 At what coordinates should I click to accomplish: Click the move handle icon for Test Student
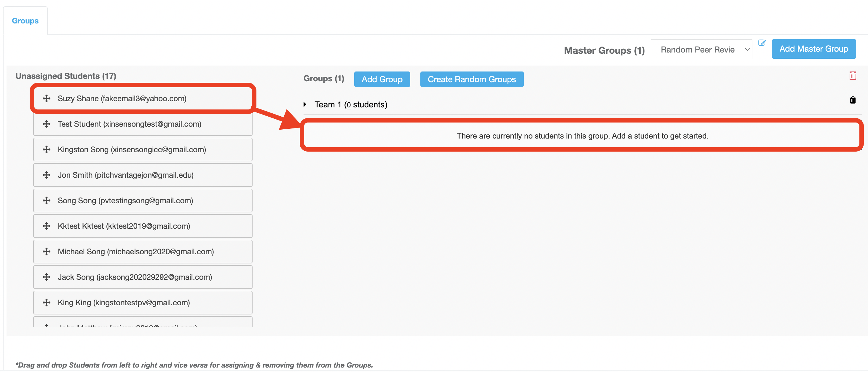47,124
